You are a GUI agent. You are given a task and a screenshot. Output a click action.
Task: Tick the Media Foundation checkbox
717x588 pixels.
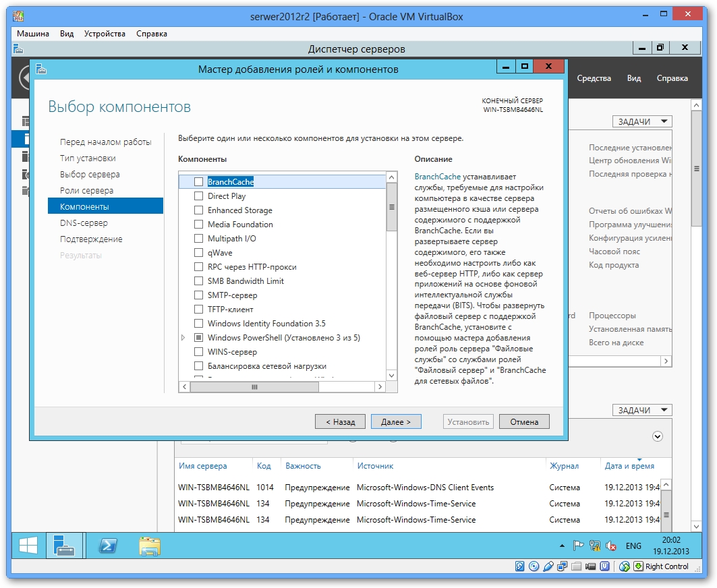click(x=198, y=224)
